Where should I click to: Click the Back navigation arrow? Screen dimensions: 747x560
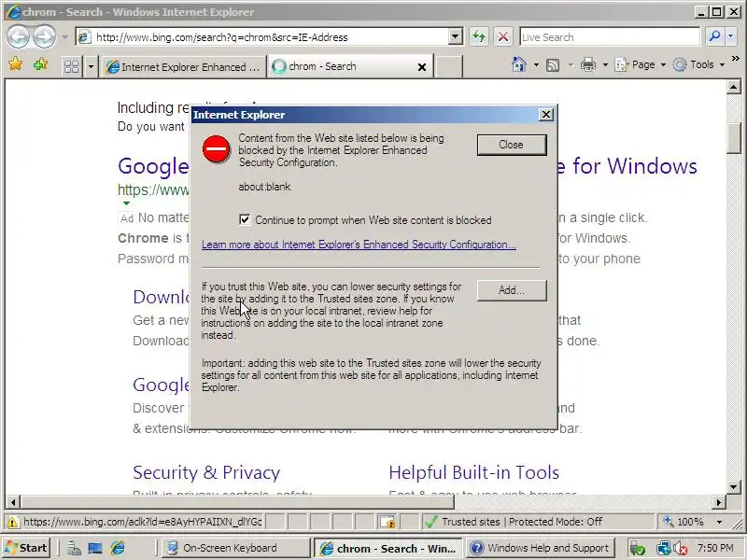[18, 36]
